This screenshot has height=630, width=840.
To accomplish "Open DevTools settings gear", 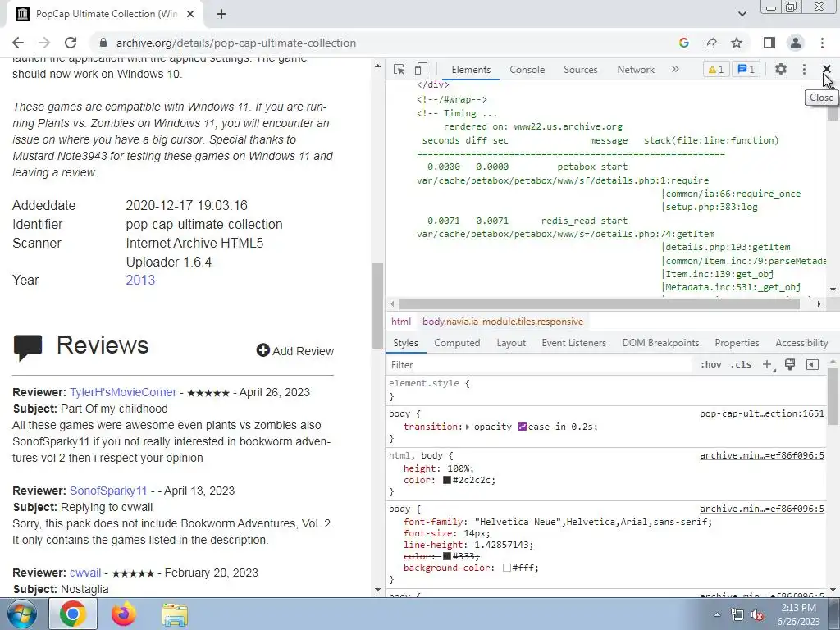I will [x=781, y=69].
